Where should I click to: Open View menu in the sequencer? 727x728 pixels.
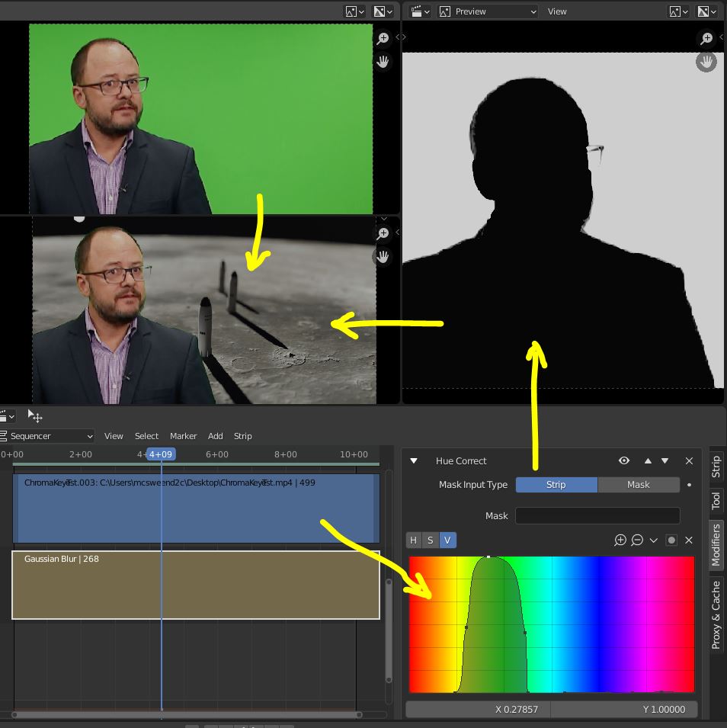114,436
